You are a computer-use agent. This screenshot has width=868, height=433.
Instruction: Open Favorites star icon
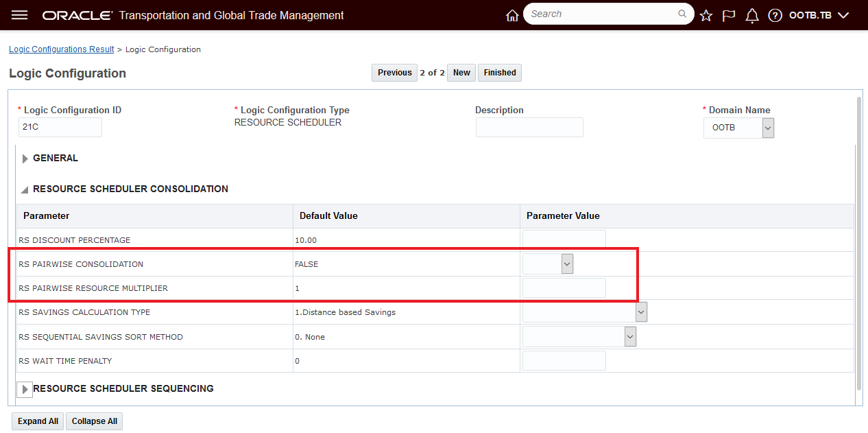706,15
